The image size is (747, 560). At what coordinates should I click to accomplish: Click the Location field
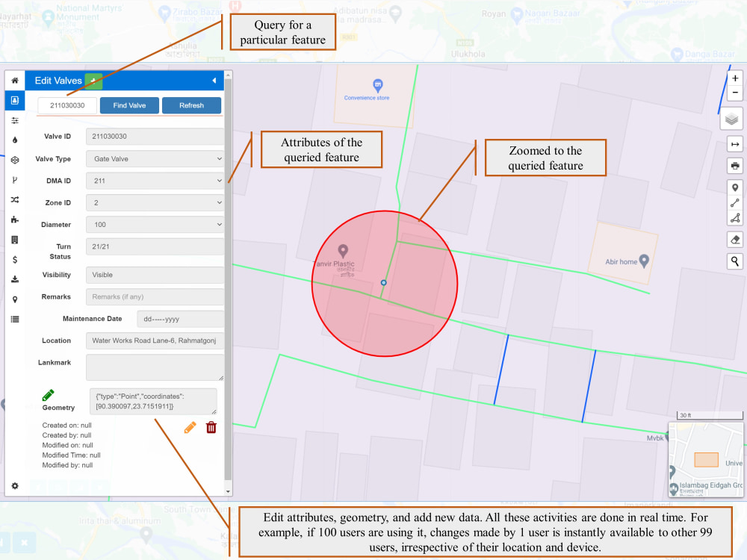coord(155,340)
